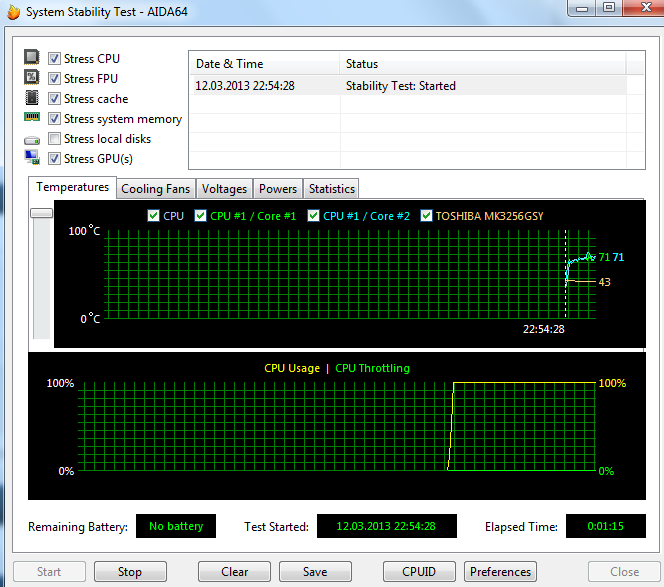
Task: Open the CPUID panel button
Action: tap(419, 572)
